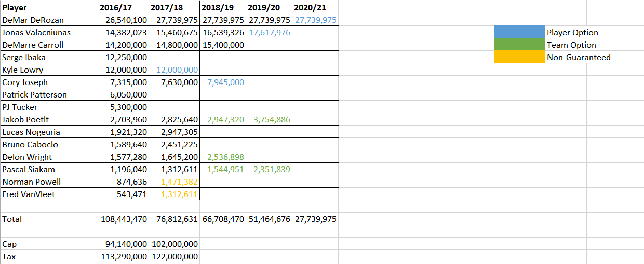Click the 'Non-Guaranteed' legend label
This screenshot has width=644, height=264.
coord(579,58)
